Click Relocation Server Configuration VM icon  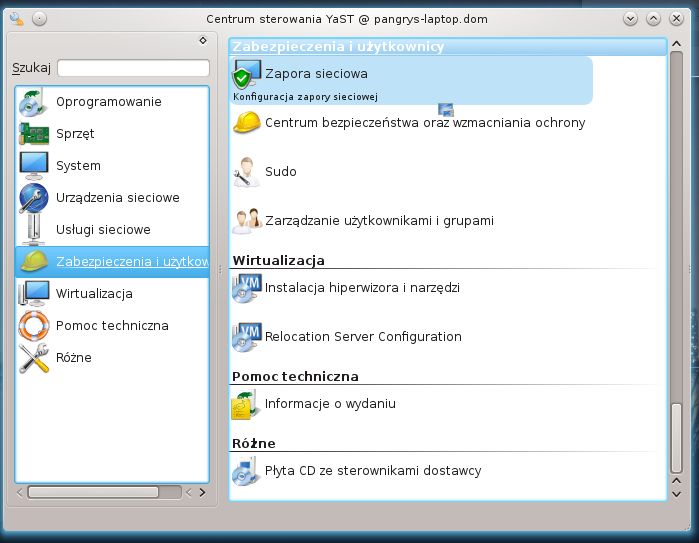coord(247,337)
